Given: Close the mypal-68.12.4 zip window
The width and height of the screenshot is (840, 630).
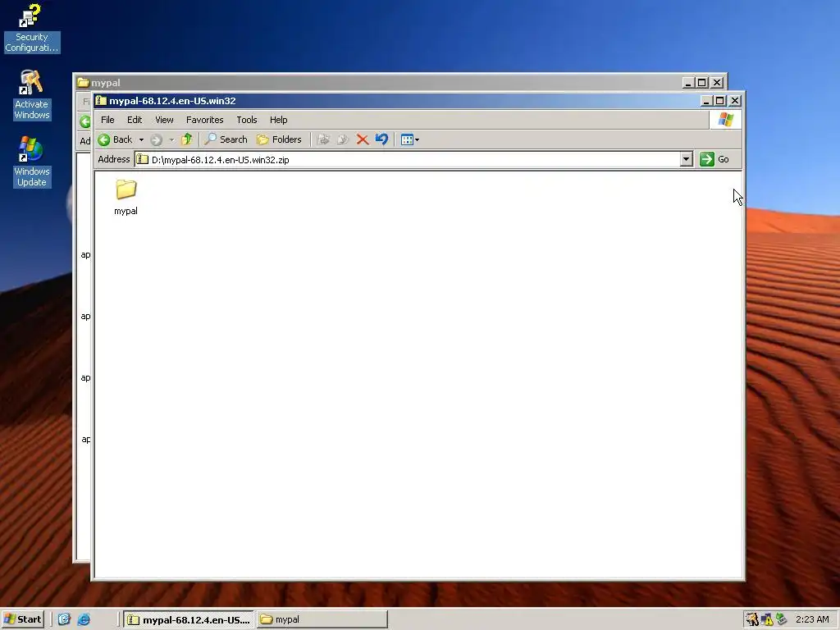Looking at the screenshot, I should pyautogui.click(x=735, y=101).
